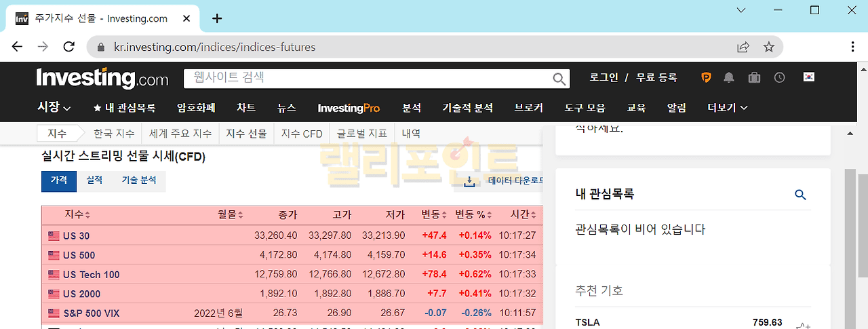Click the 웹사이트 검색 input field
This screenshot has width=868, height=329.
(366, 78)
